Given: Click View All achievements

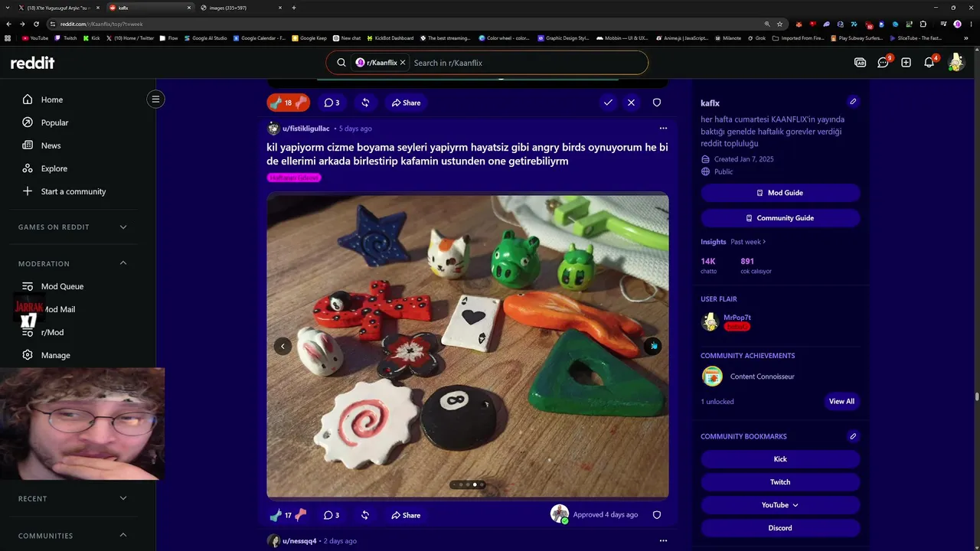Looking at the screenshot, I should [841, 401].
